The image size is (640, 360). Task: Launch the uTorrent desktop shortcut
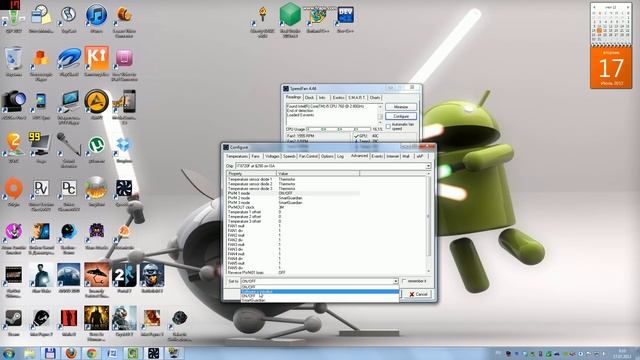coord(96,148)
